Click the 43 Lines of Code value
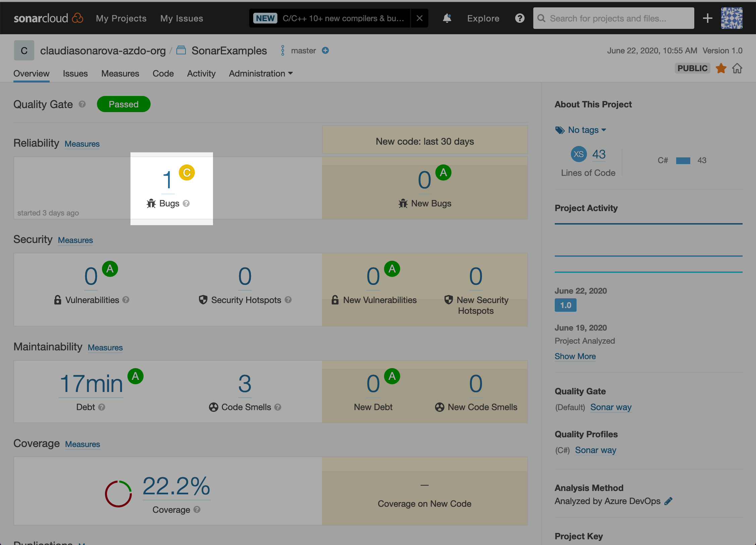The image size is (756, 545). tap(598, 154)
